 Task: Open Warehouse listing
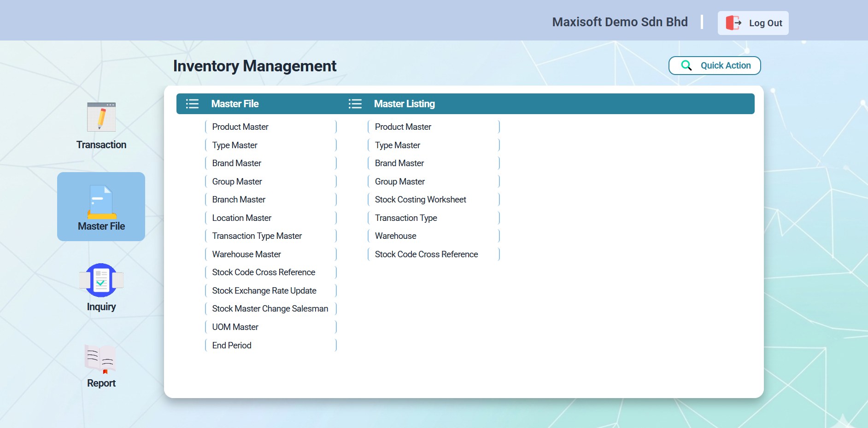434,236
